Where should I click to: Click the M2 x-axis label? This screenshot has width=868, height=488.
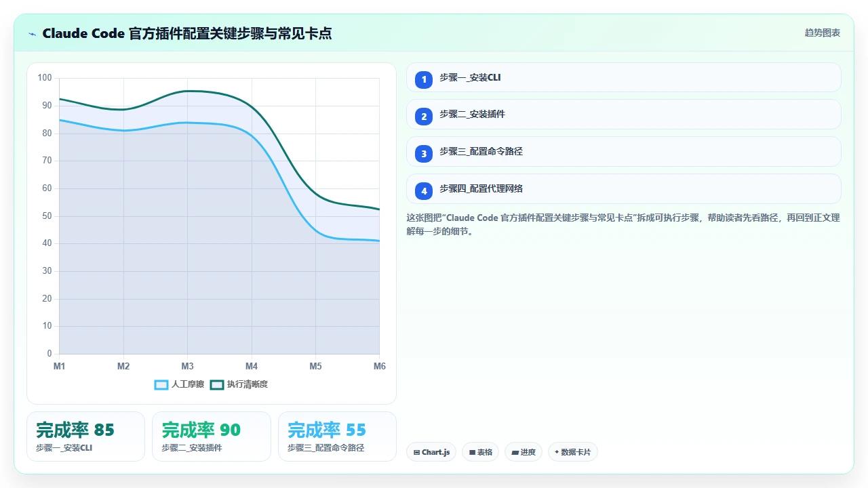123,367
